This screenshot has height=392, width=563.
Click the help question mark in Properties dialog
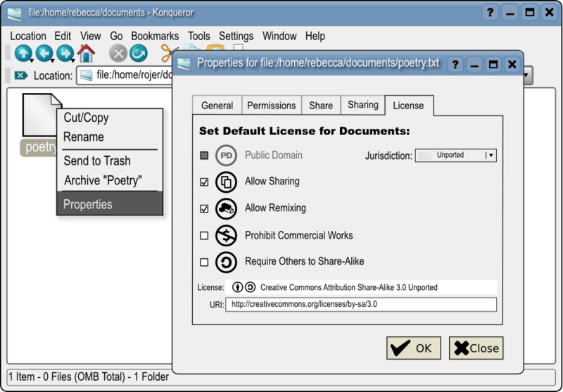tap(455, 65)
